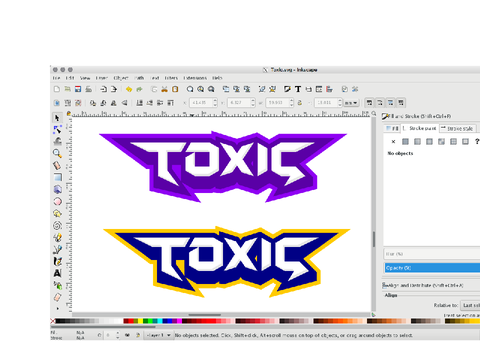Toggle current layer lock icon
The image size is (480, 360).
[138, 335]
